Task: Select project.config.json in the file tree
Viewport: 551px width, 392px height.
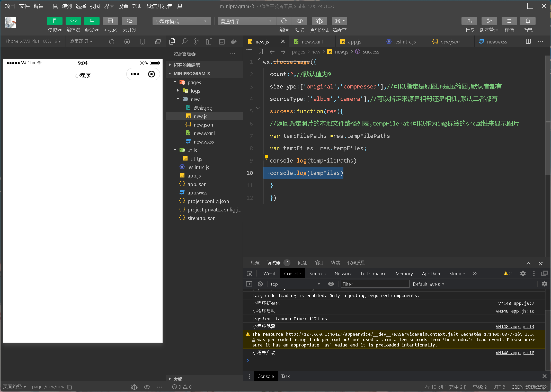Action: coord(208,201)
